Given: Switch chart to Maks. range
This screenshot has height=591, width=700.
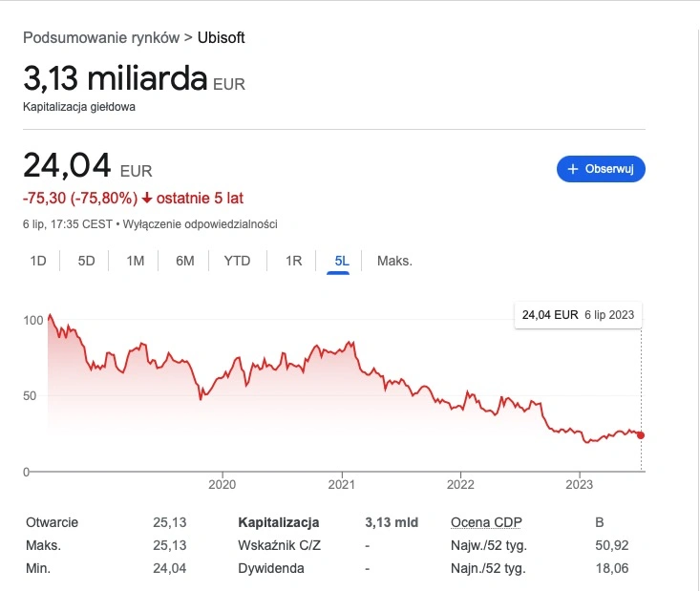Looking at the screenshot, I should 394,261.
